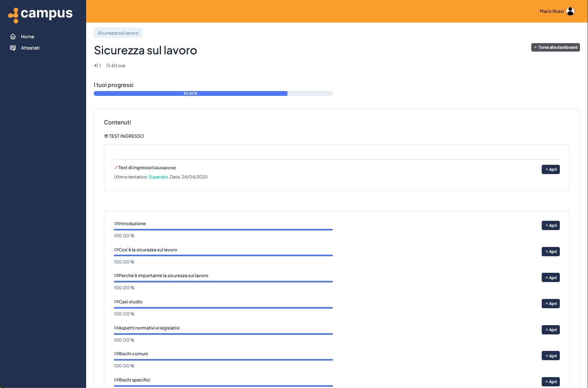
Task: Click the Mario Rossi profile avatar icon
Action: pyautogui.click(x=570, y=11)
